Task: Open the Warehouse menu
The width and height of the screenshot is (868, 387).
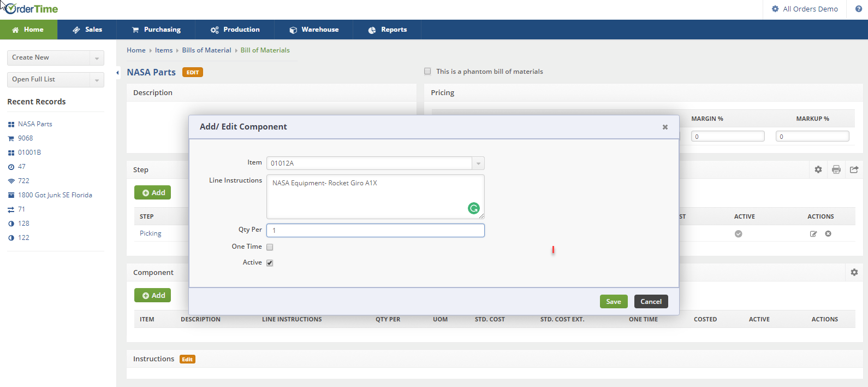Action: pyautogui.click(x=314, y=30)
